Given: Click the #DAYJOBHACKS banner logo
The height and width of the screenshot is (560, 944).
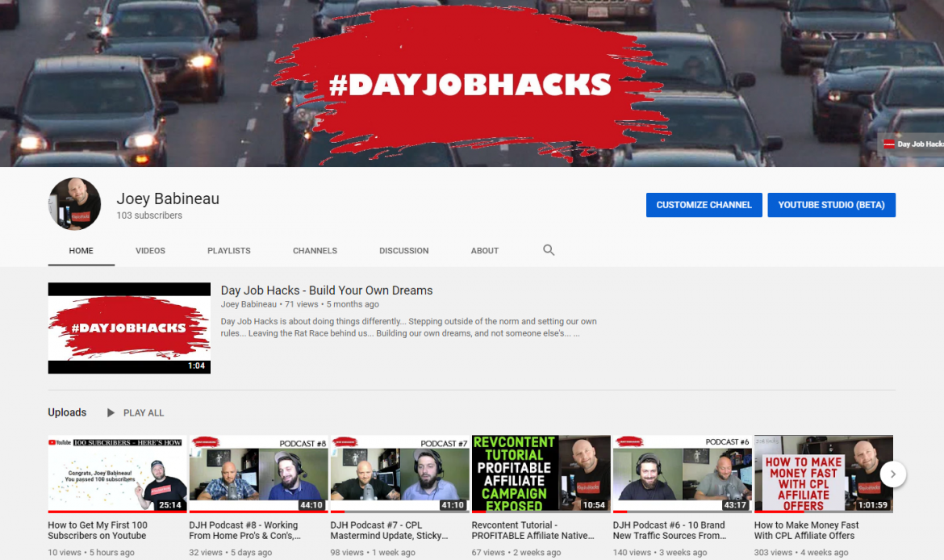Looking at the screenshot, I should coord(470,84).
